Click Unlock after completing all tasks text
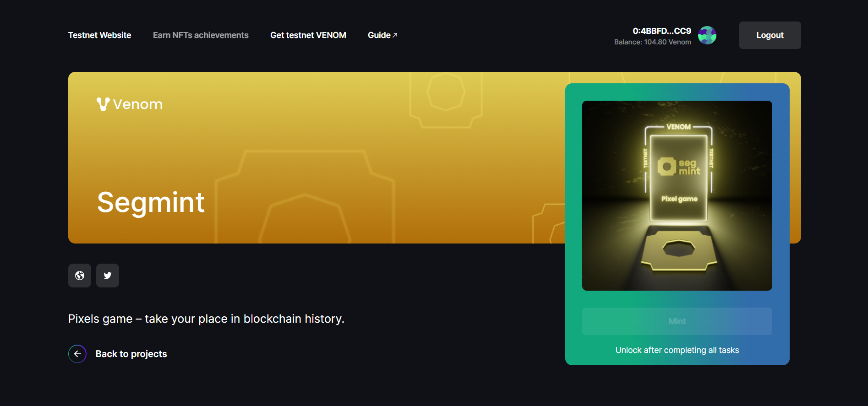This screenshot has width=868, height=406. (677, 350)
